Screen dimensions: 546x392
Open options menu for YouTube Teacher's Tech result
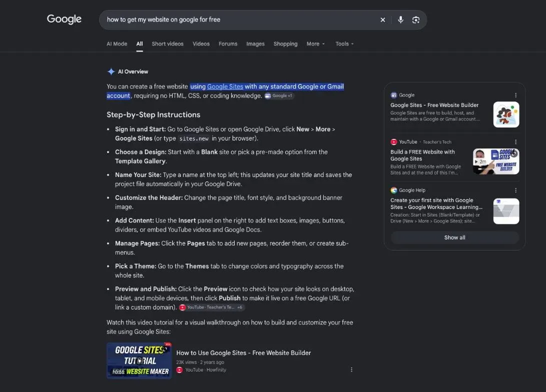(x=515, y=142)
